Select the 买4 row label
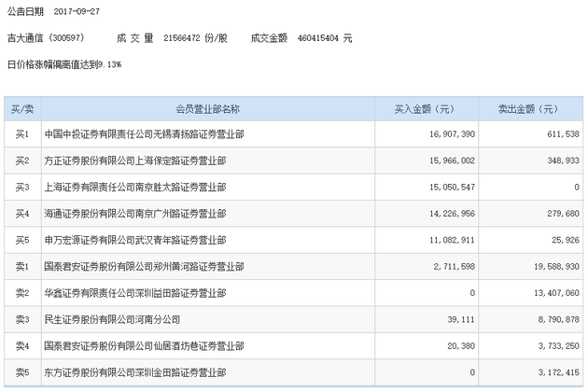The height and width of the screenshot is (392, 588). (x=22, y=214)
